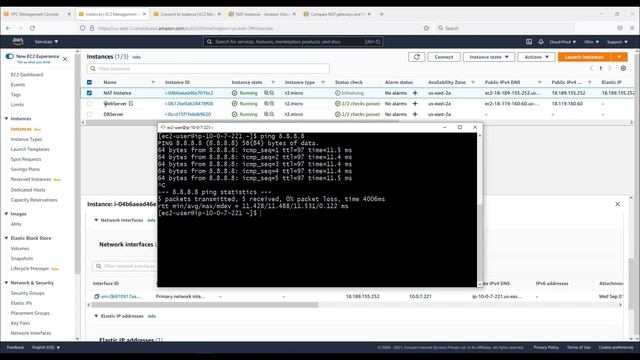Open Launch instances arrow dropdown

tap(619, 57)
